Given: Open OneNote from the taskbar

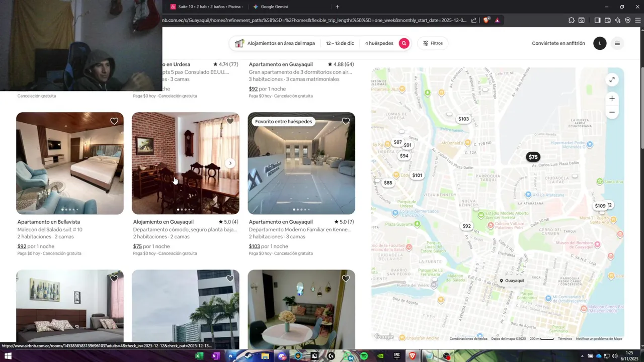Looking at the screenshot, I should (215, 356).
